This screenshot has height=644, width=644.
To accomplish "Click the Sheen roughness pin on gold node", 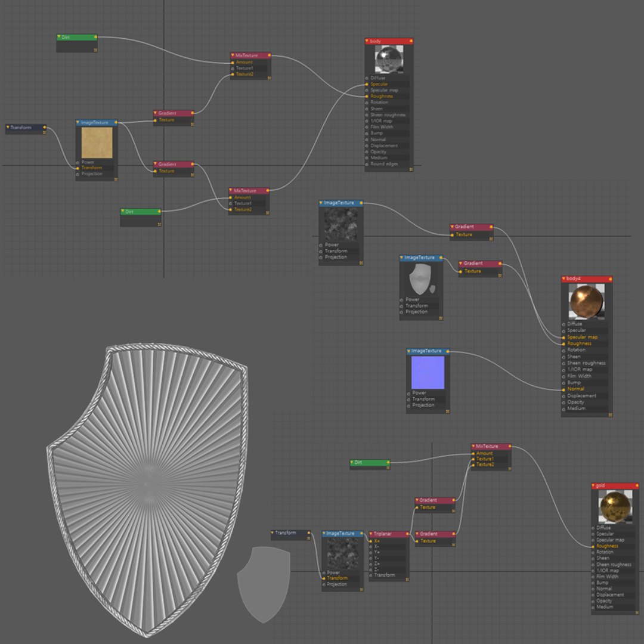I will [x=593, y=565].
